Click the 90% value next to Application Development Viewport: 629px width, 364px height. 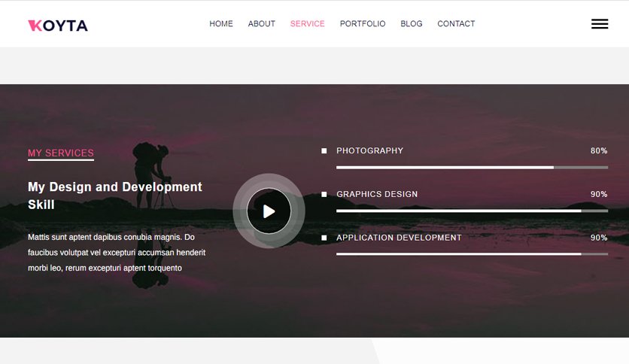coord(599,238)
